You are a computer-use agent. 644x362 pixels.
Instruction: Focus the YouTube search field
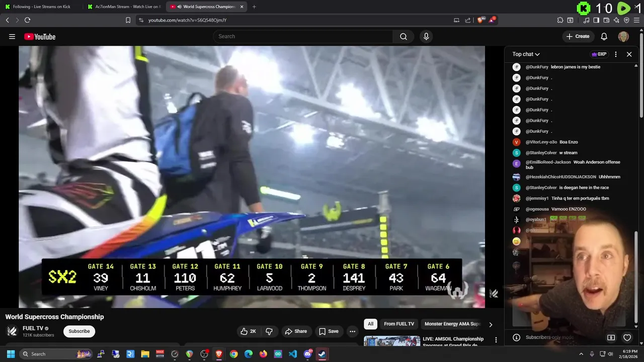(x=303, y=36)
